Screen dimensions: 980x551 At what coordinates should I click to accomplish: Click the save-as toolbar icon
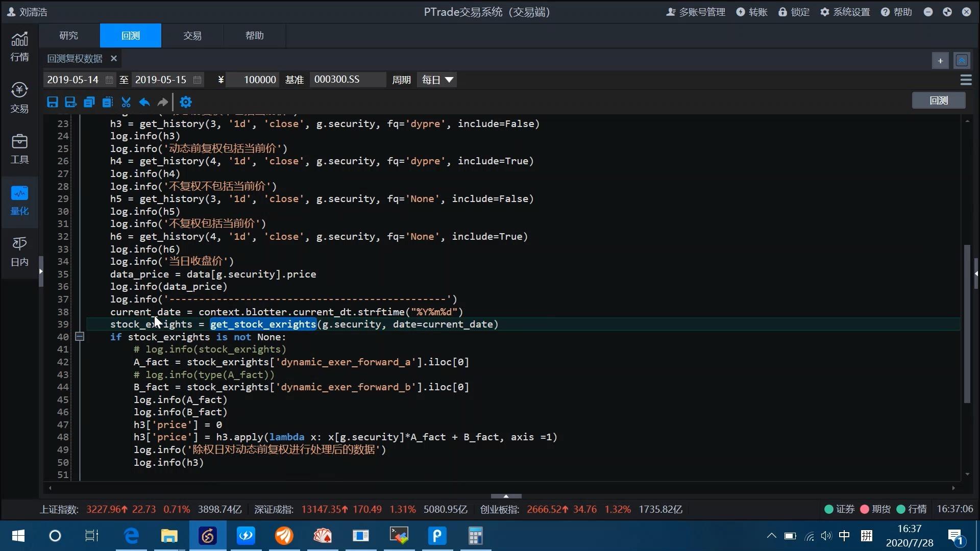[70, 102]
